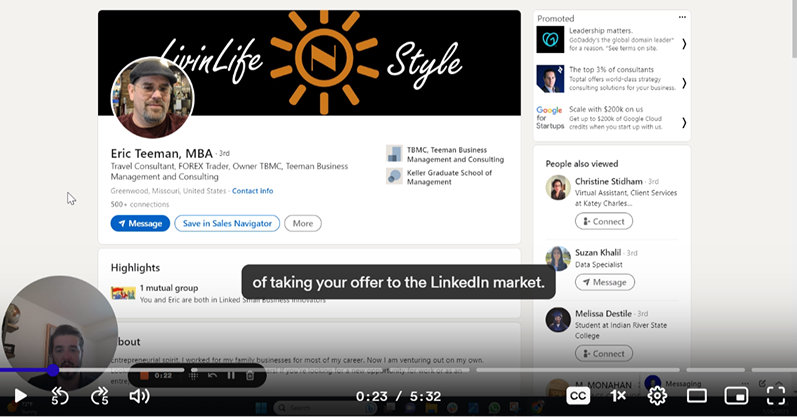
Task: Click Eric Teeman's profile photo
Action: pyautogui.click(x=151, y=98)
